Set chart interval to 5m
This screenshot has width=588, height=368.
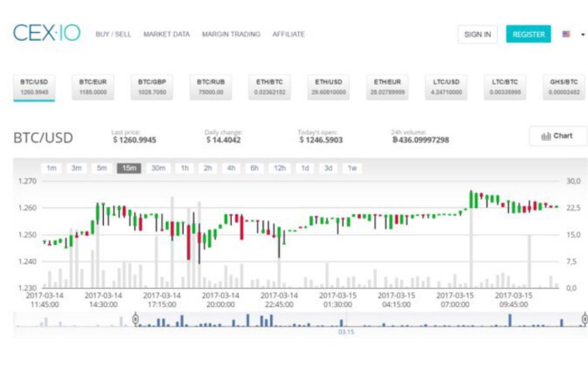(x=101, y=168)
